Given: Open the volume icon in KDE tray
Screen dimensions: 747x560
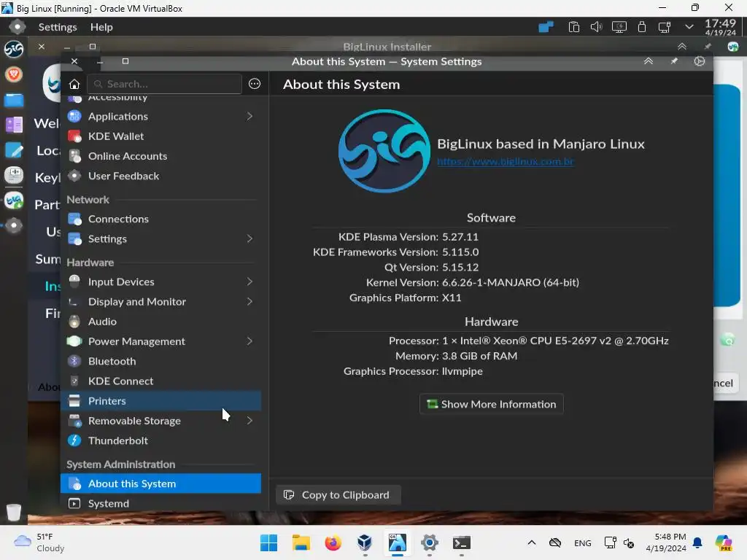Looking at the screenshot, I should point(596,27).
